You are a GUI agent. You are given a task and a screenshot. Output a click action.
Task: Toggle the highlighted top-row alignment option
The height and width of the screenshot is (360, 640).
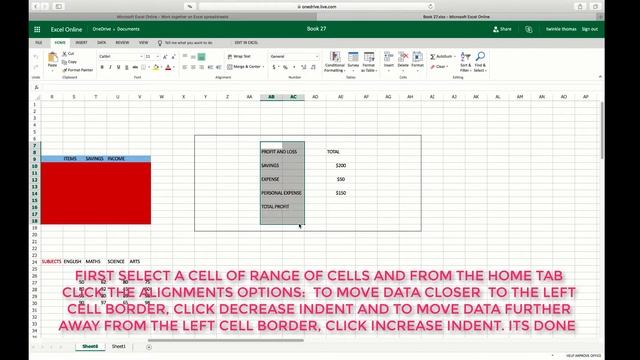tap(201, 57)
